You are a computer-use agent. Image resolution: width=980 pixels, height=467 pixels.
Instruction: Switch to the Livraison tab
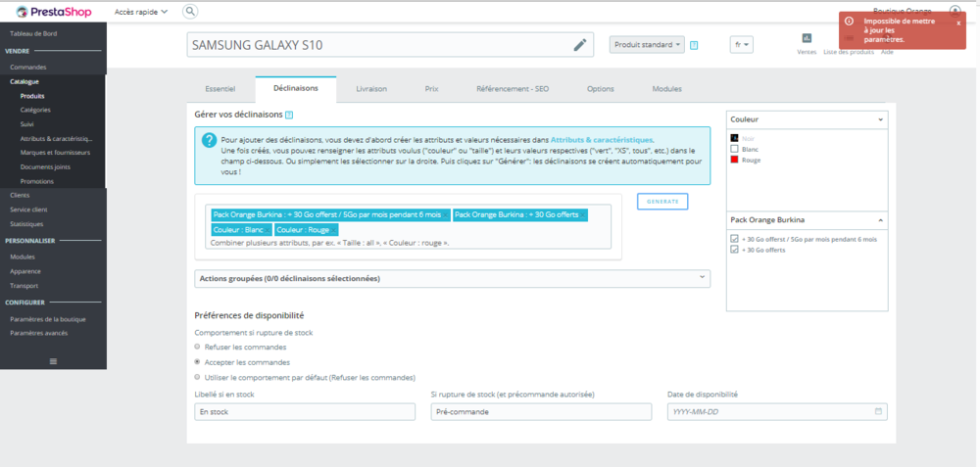pyautogui.click(x=371, y=89)
